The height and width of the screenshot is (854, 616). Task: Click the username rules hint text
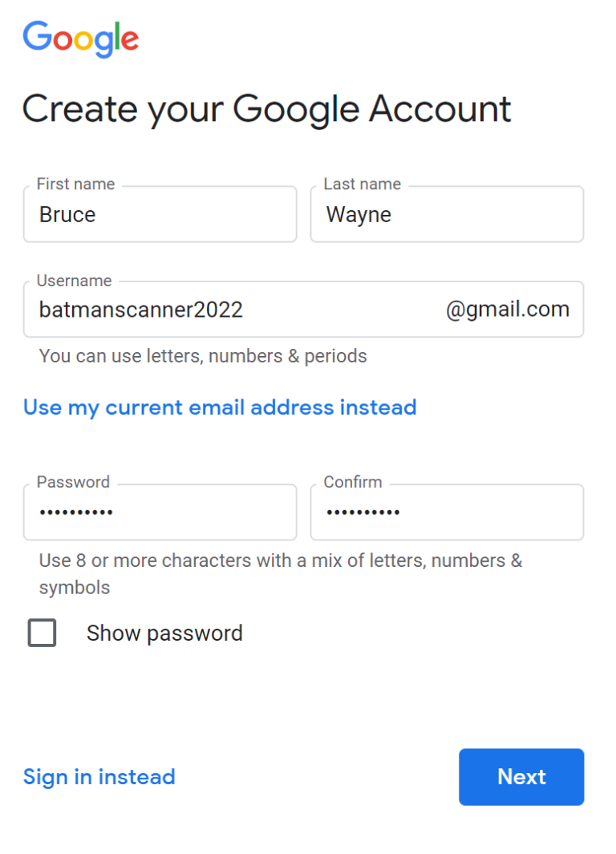pyautogui.click(x=202, y=355)
